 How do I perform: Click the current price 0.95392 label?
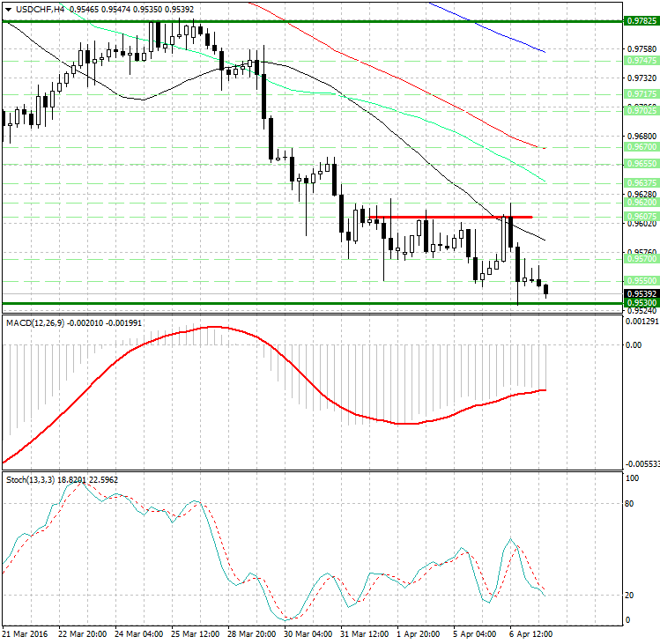[641, 293]
